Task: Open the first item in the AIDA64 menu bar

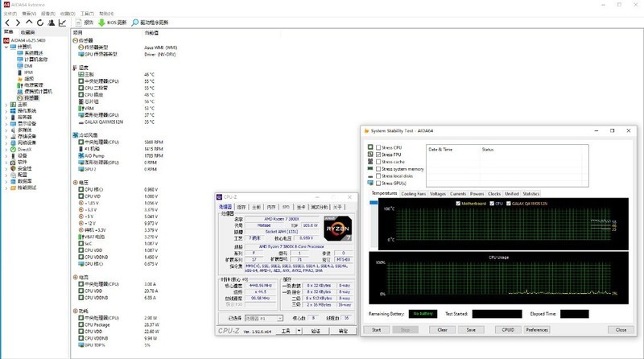Action: [x=10, y=14]
